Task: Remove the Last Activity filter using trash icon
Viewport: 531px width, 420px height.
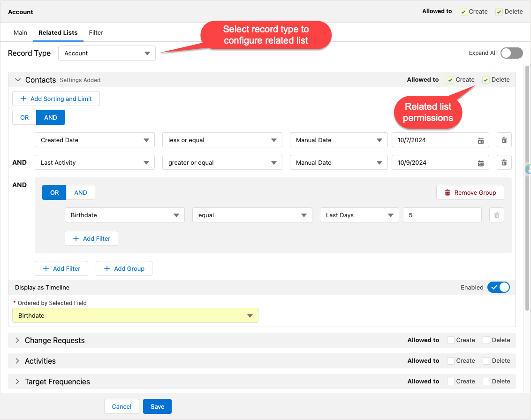Action: (x=504, y=162)
